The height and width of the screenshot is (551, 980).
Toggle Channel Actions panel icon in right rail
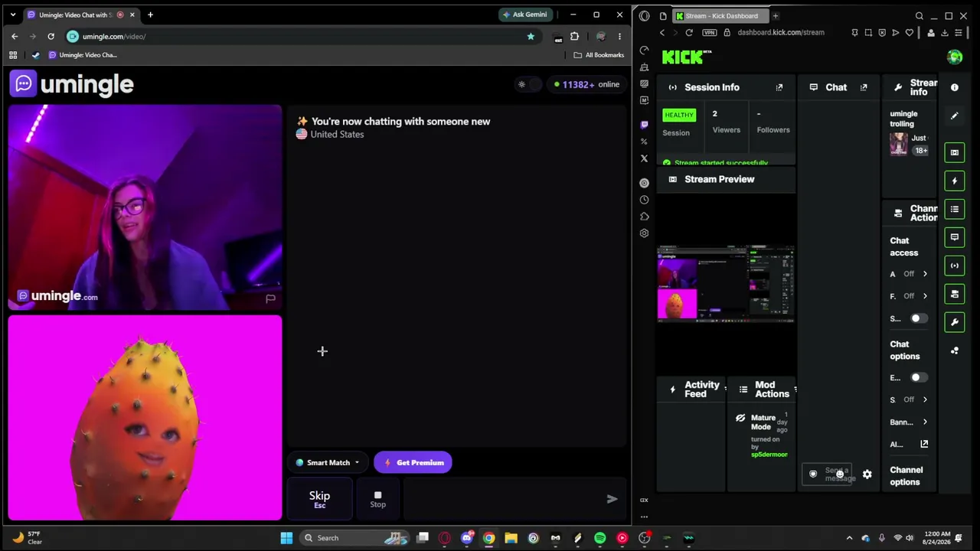tap(955, 294)
